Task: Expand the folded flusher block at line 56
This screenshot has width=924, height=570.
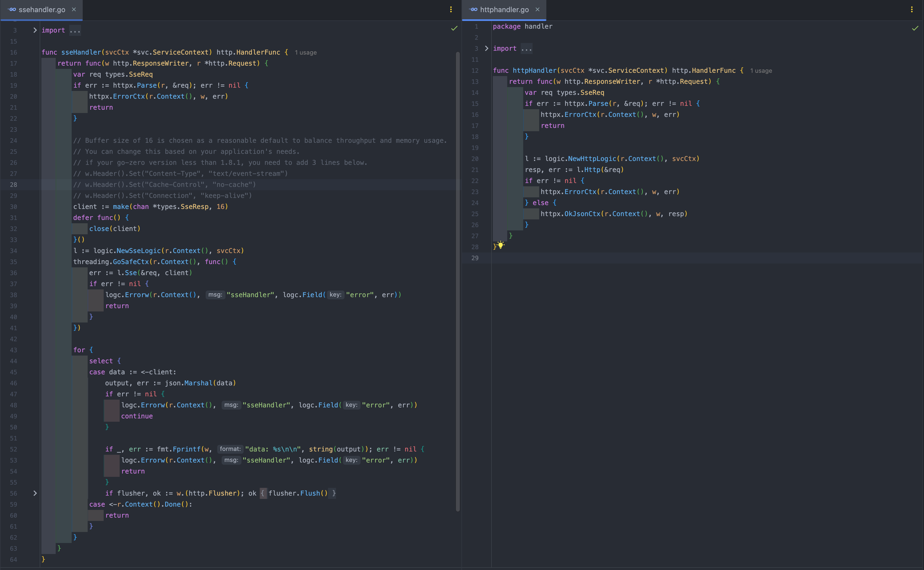Action: click(35, 493)
